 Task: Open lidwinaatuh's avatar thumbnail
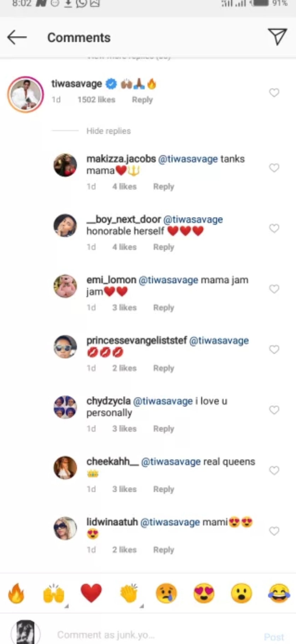pos(65,528)
